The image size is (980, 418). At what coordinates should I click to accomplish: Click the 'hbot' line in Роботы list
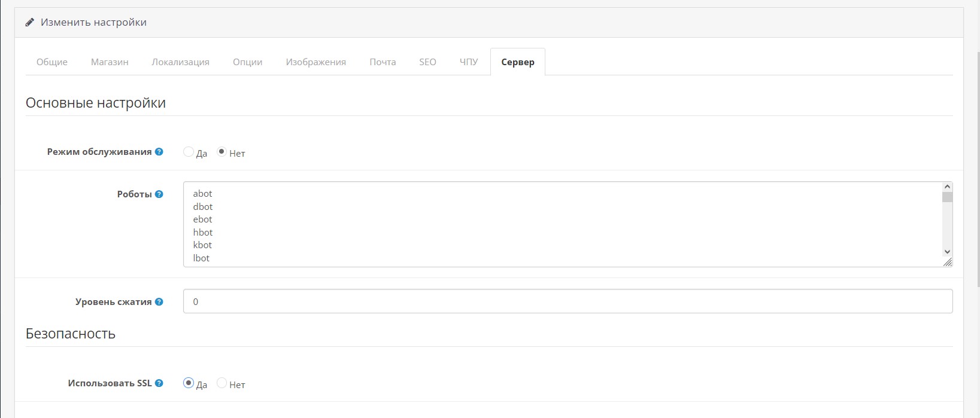click(x=203, y=233)
